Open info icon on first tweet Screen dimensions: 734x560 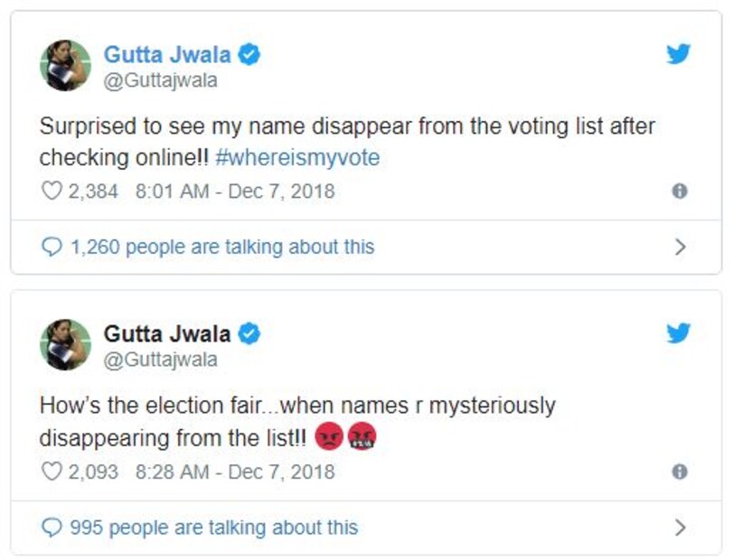tap(680, 191)
